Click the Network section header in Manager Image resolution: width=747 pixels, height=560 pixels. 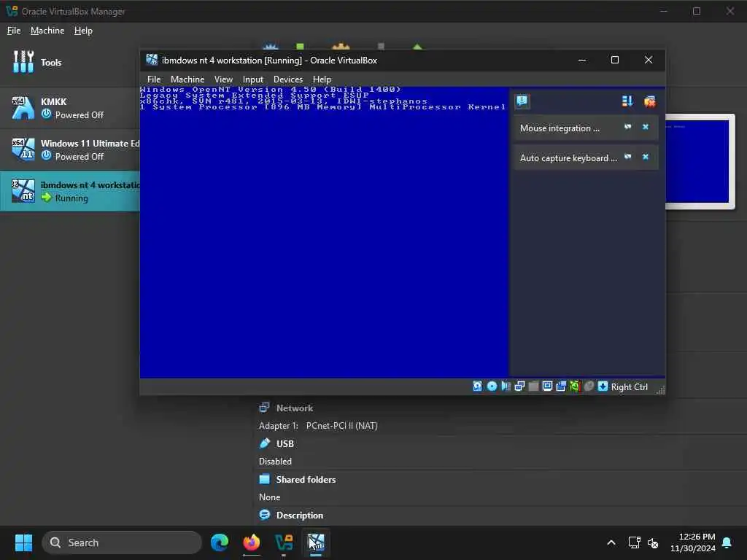tap(295, 408)
